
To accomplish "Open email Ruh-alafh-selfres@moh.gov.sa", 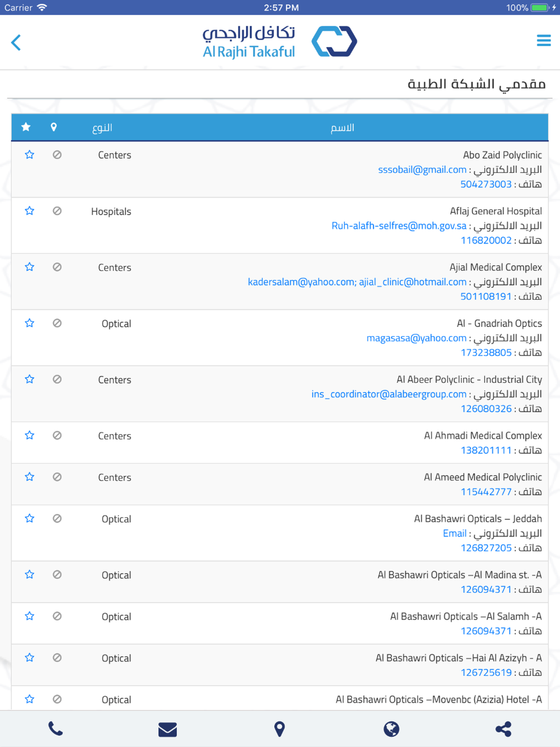I will click(399, 226).
